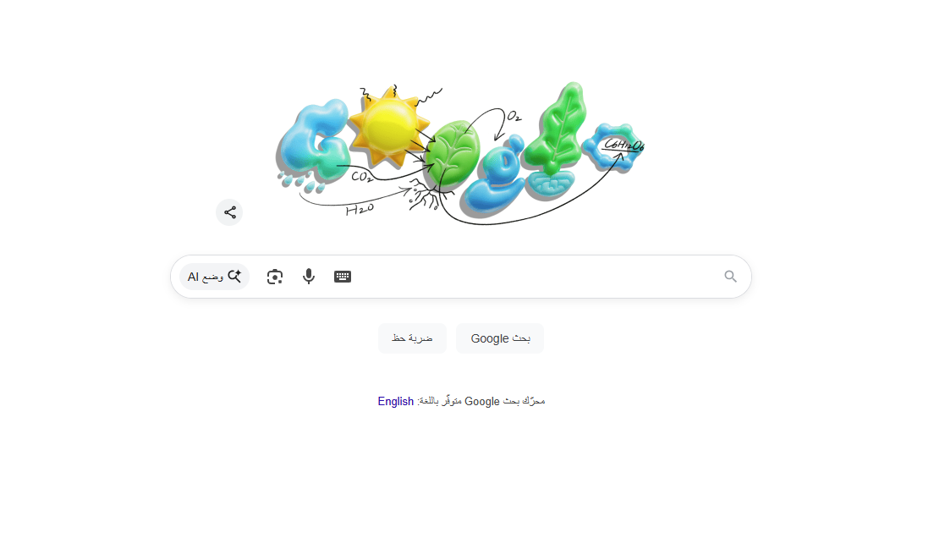Screen dimensions: 934x560
Task: Click the C6H12O6 glucose ring in doodle
Action: 614,146
